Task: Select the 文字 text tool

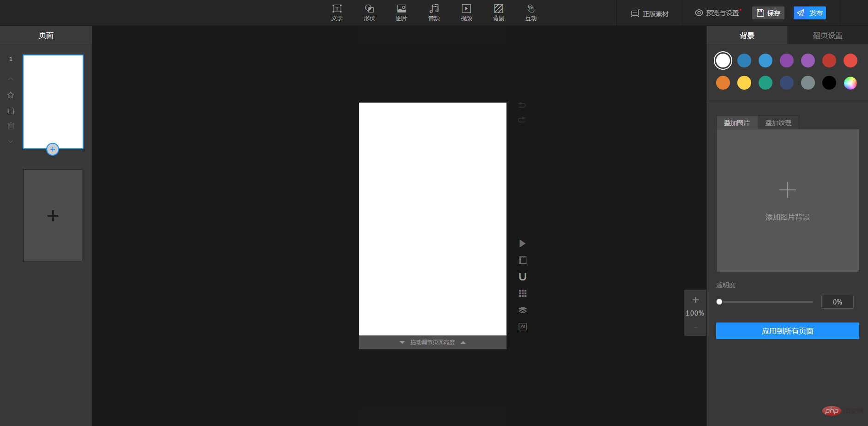Action: tap(337, 12)
